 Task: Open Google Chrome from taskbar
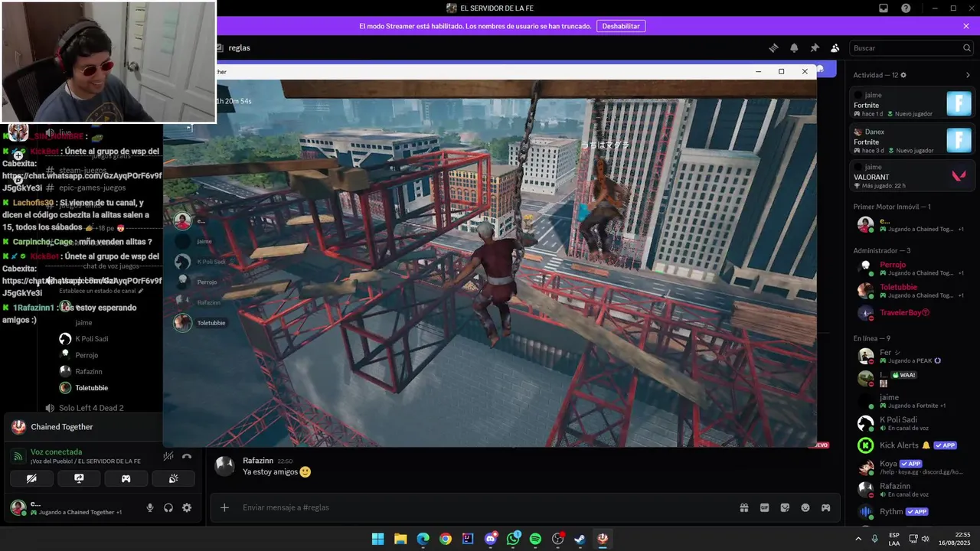(x=446, y=539)
